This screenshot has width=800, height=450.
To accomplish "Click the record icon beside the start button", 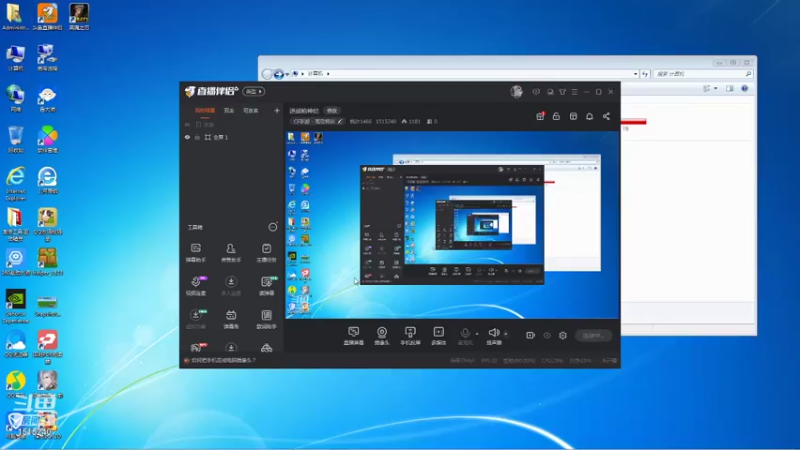I will click(x=530, y=335).
